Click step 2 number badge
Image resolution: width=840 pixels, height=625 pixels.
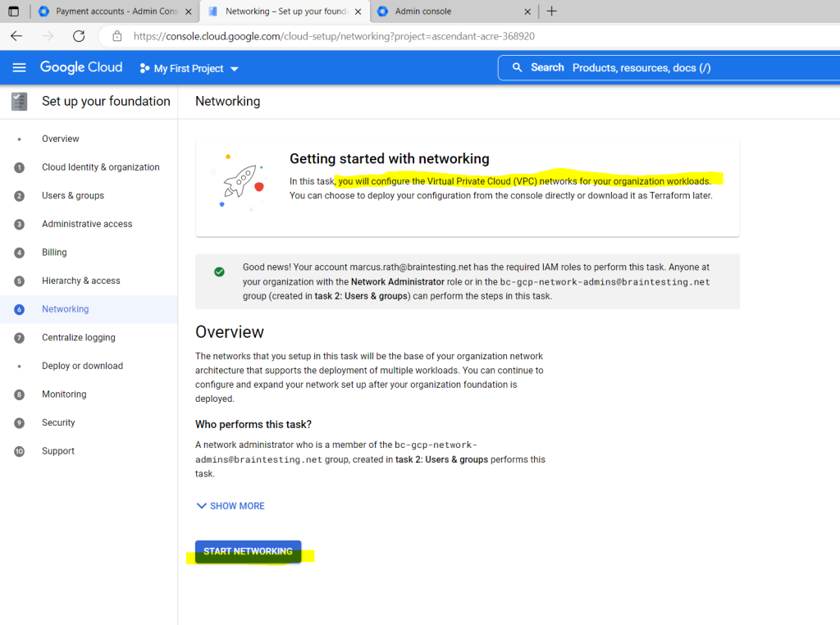tap(20, 196)
